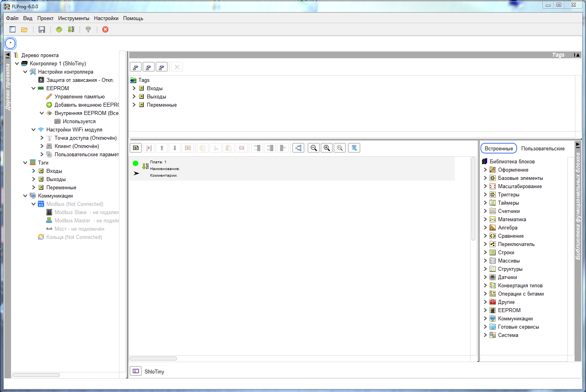
Task: Open the Настройки menu
Action: coord(106,18)
